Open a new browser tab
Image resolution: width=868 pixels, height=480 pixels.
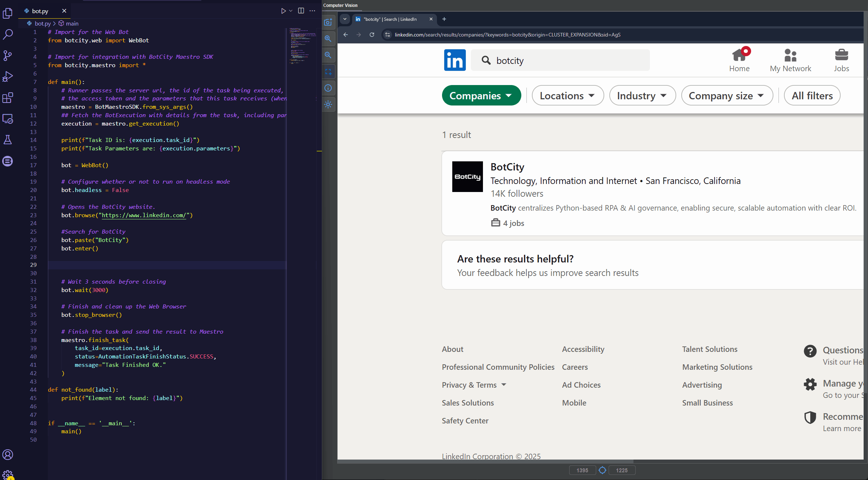point(444,19)
